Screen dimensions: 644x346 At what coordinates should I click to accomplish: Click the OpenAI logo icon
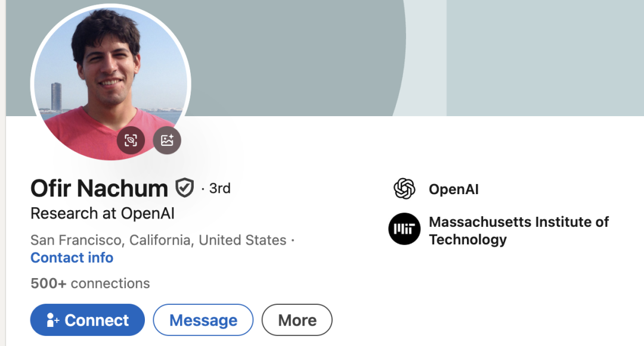(404, 189)
